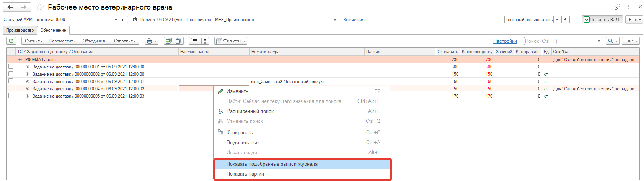Collapse the Р909МА Газель tree group
The height and width of the screenshot is (181, 644).
pos(20,60)
